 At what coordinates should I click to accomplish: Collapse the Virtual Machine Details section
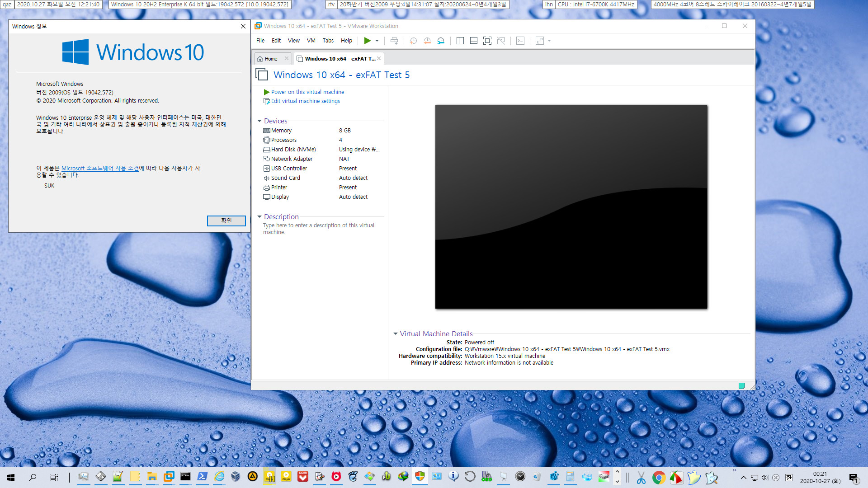[x=396, y=334]
